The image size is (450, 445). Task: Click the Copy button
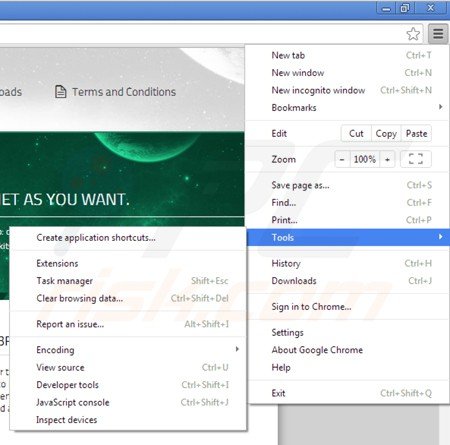pyautogui.click(x=386, y=133)
